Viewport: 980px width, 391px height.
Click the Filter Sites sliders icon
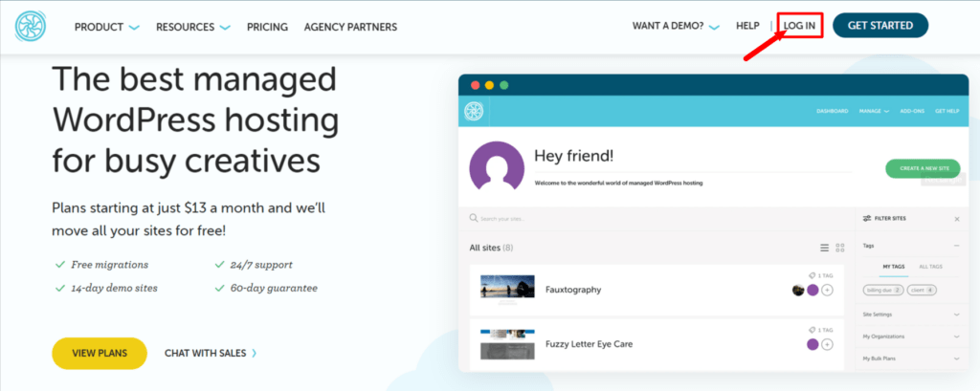coord(867,219)
